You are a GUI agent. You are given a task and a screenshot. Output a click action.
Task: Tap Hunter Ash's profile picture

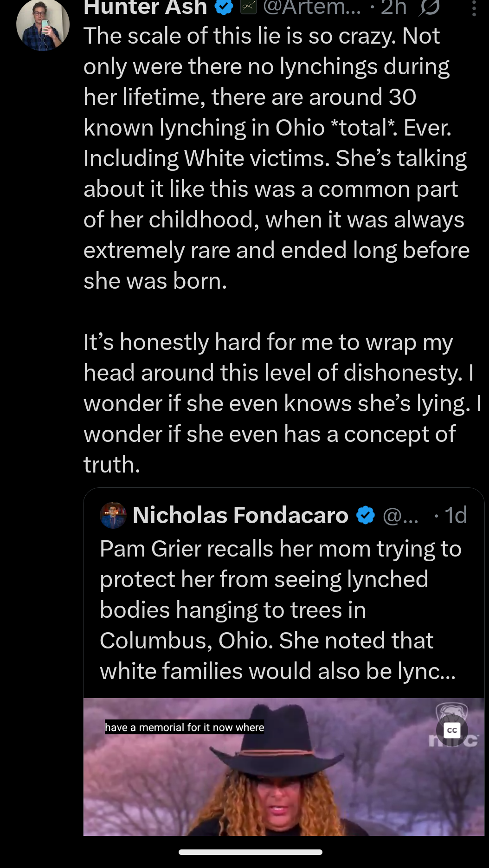[x=43, y=25]
